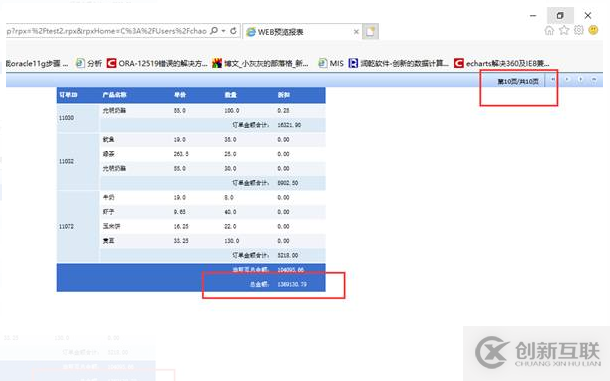Select discount value 0.25 in order 11030
610x381 pixels.
pyautogui.click(x=283, y=111)
